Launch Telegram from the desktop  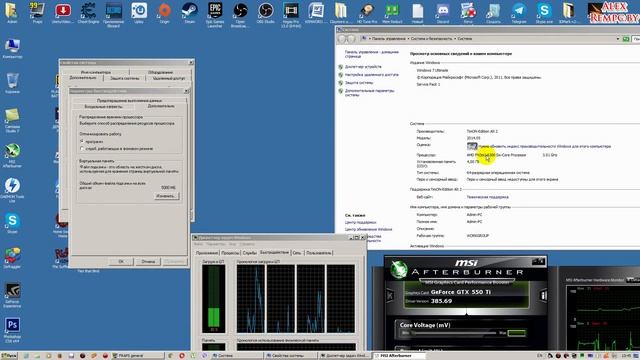(519, 12)
